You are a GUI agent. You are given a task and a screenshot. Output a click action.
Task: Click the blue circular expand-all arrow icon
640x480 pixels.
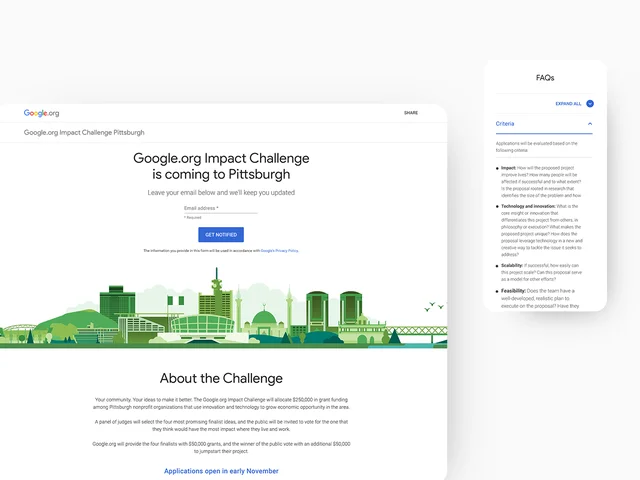tap(590, 103)
